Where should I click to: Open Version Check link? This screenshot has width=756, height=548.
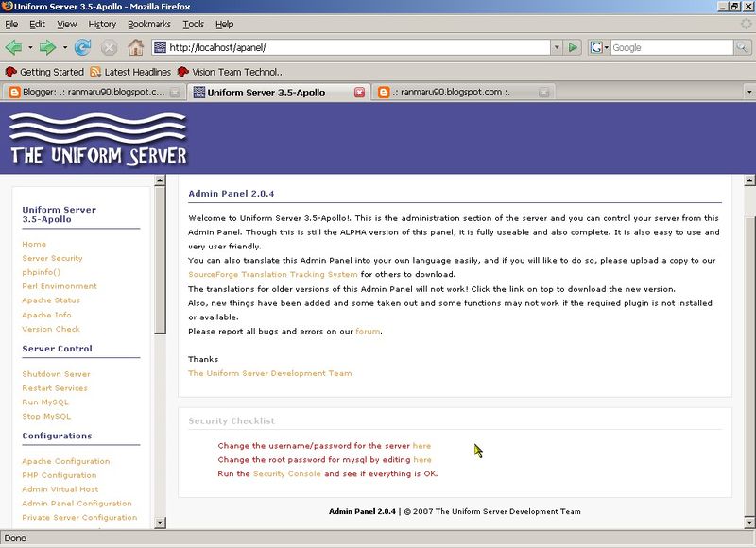(51, 329)
